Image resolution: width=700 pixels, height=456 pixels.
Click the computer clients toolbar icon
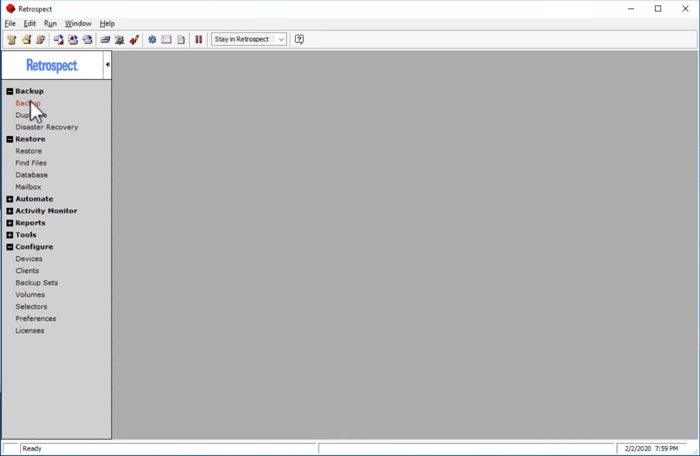tap(119, 39)
